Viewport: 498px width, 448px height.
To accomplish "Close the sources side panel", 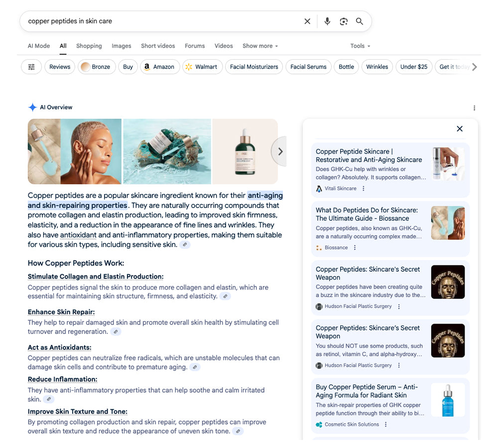I will tap(460, 129).
